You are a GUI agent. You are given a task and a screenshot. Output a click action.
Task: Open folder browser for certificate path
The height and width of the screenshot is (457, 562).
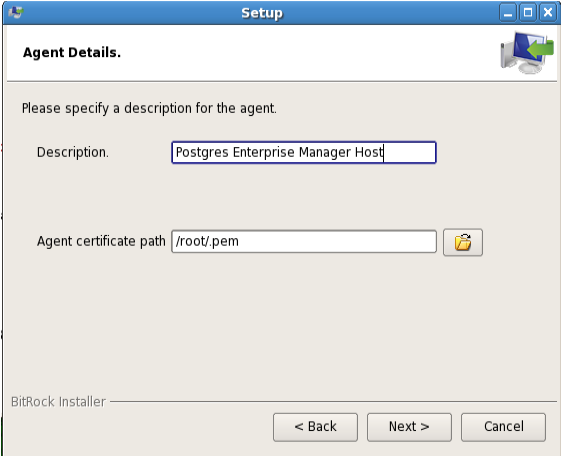pyautogui.click(x=463, y=242)
